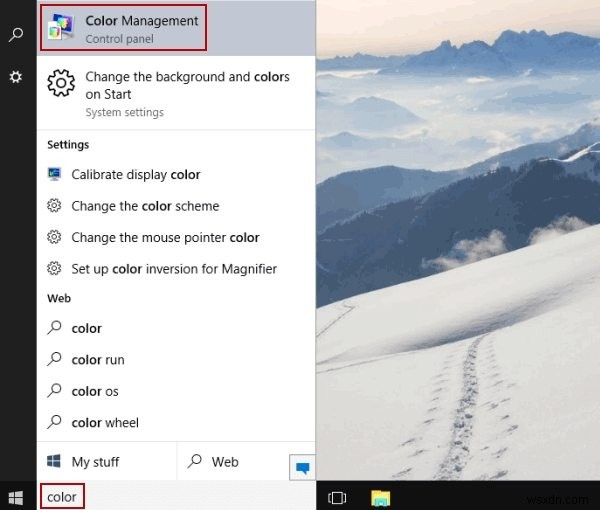Open Change the color scheme setting
Viewport: 600px width, 510px height.
point(176,206)
